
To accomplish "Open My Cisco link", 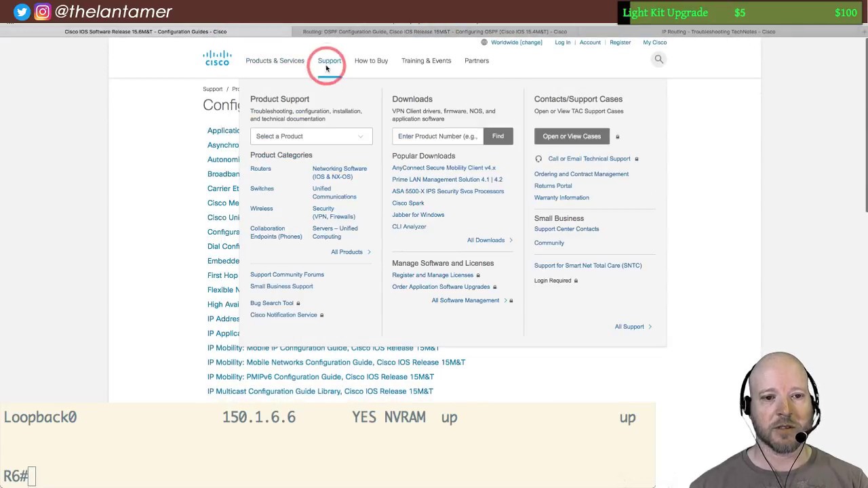I will [654, 42].
